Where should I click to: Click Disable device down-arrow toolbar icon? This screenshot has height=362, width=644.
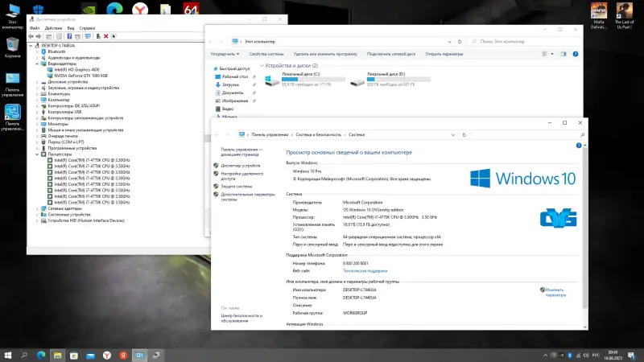click(x=114, y=36)
